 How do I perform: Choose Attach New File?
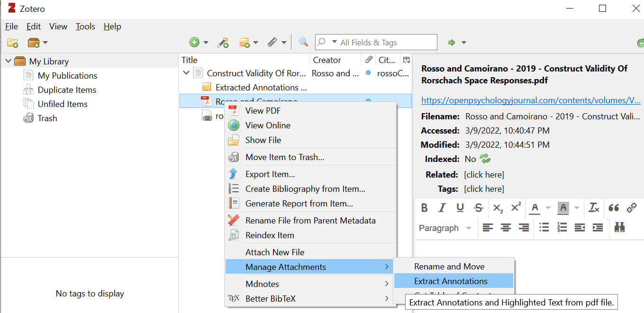click(275, 252)
